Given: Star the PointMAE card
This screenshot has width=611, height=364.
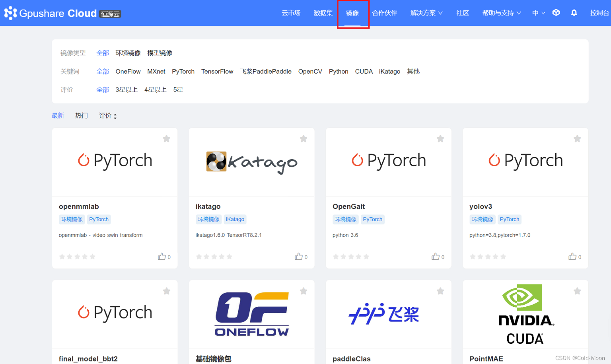Looking at the screenshot, I should coord(577,291).
